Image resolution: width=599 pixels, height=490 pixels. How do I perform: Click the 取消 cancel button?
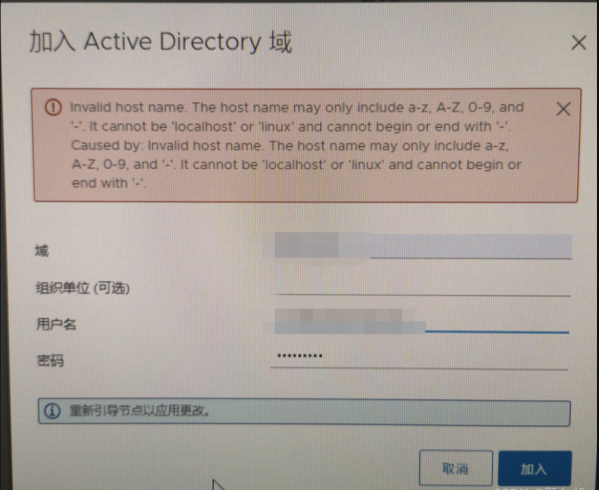pos(456,468)
